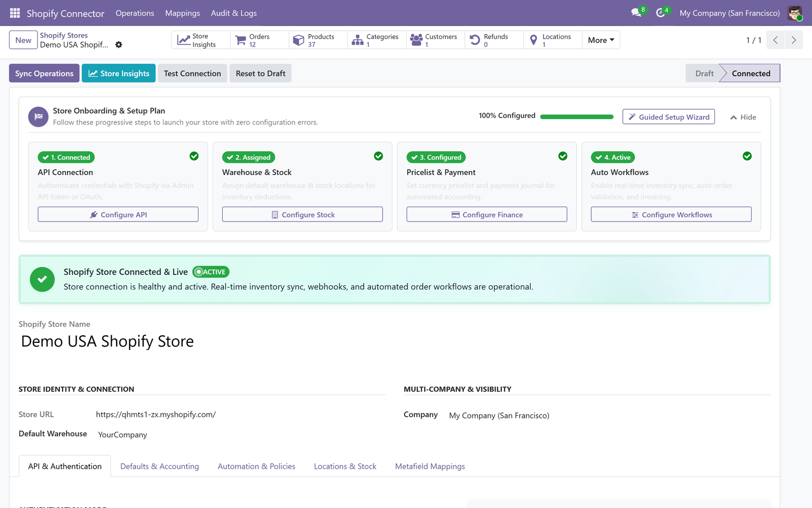
Task: Click the user avatar in the top bar
Action: pyautogui.click(x=795, y=13)
